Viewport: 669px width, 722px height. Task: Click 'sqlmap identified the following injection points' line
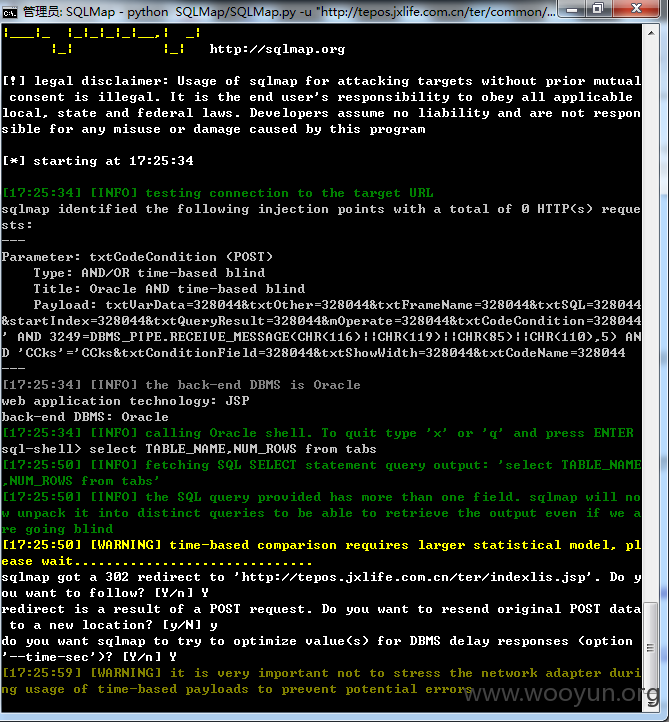pyautogui.click(x=321, y=209)
